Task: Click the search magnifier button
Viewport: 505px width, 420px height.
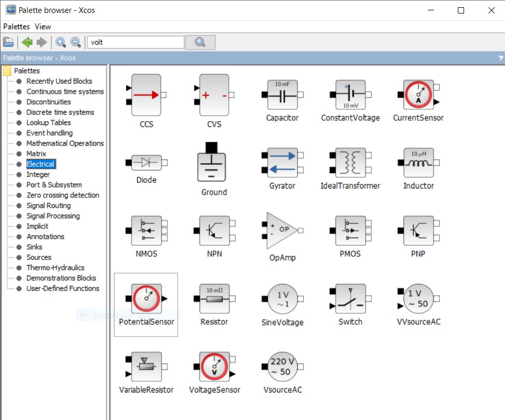Action: tap(200, 41)
